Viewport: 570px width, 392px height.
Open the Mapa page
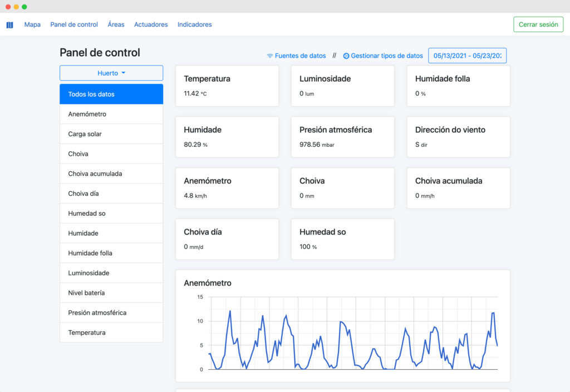click(x=32, y=24)
